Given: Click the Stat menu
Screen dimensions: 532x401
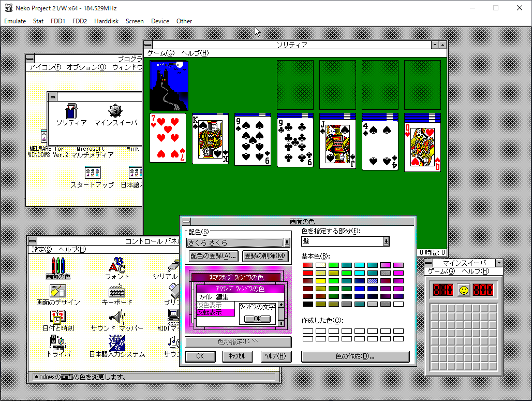Looking at the screenshot, I should 38,21.
